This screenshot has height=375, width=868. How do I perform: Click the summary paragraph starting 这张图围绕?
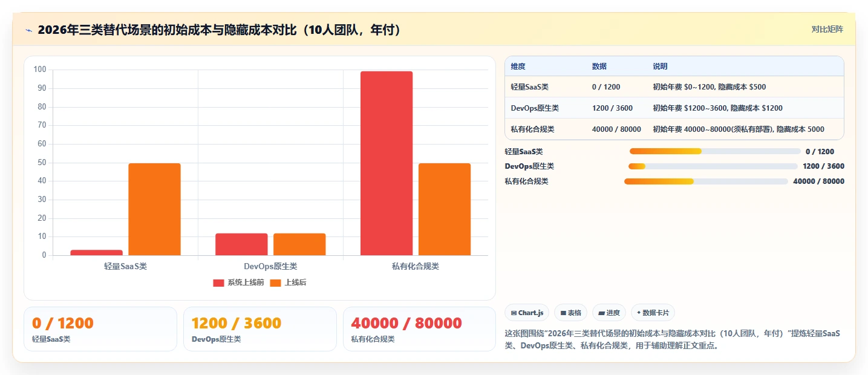coord(674,340)
